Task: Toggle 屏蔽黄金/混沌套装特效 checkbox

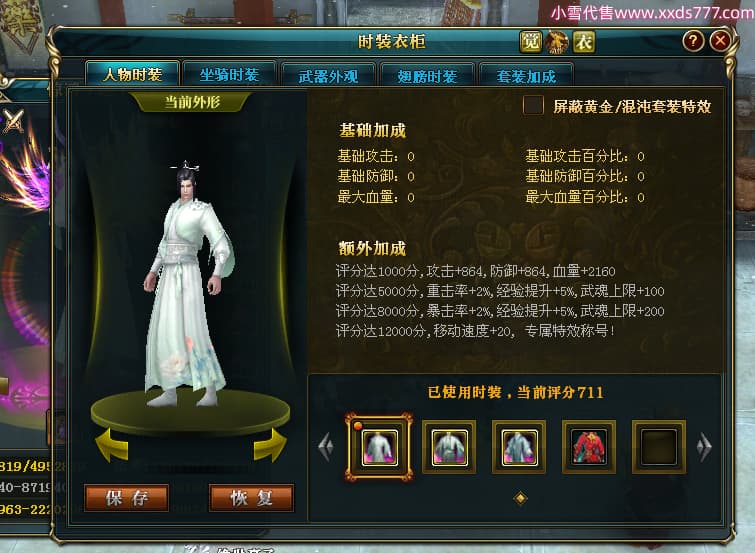Action: click(534, 105)
